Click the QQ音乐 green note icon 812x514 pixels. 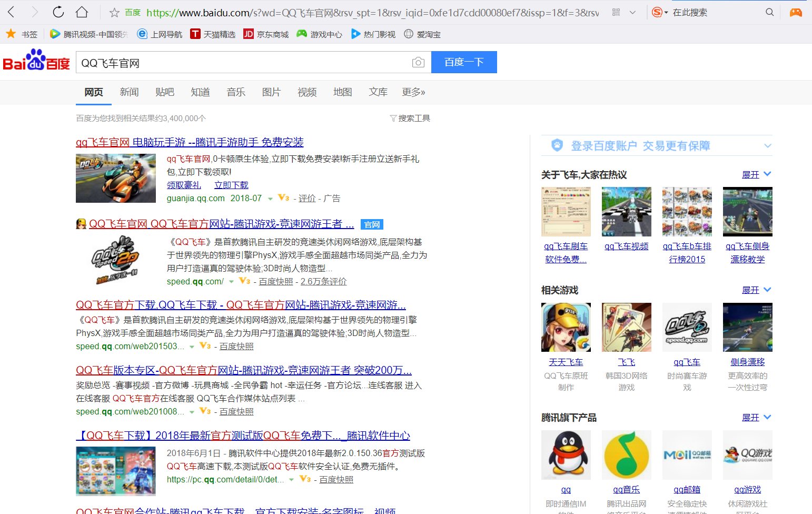coord(626,454)
